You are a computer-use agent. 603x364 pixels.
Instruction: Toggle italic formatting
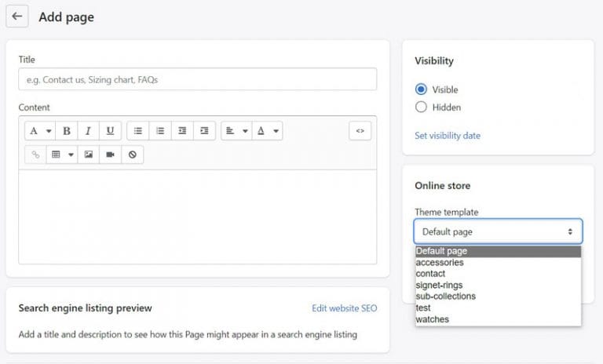coord(88,131)
